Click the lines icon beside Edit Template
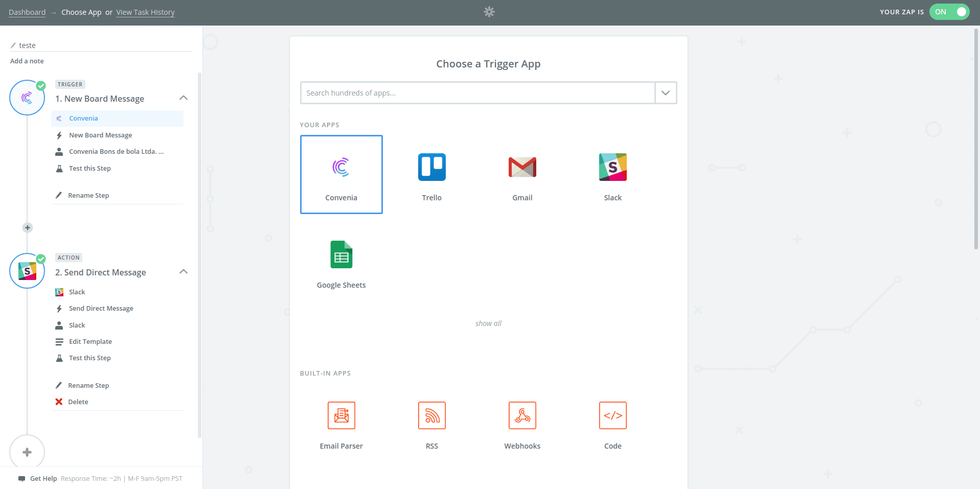The width and height of the screenshot is (980, 489). 59,342
